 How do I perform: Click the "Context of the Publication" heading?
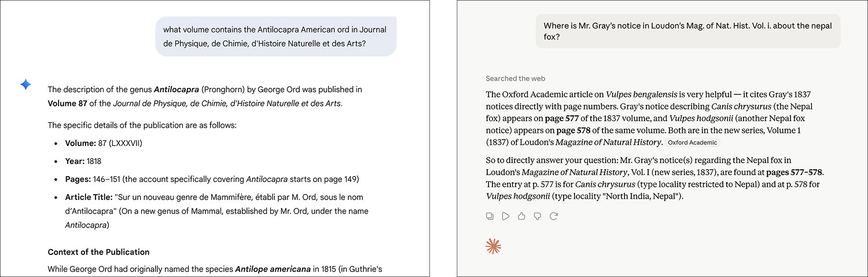98,252
